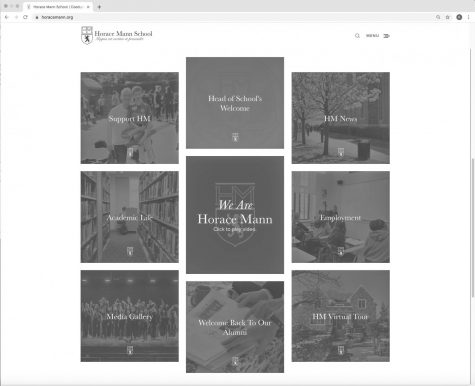Click the zoom magnifier icon in address bar
Viewport: 475px width, 386px height.
point(438,17)
